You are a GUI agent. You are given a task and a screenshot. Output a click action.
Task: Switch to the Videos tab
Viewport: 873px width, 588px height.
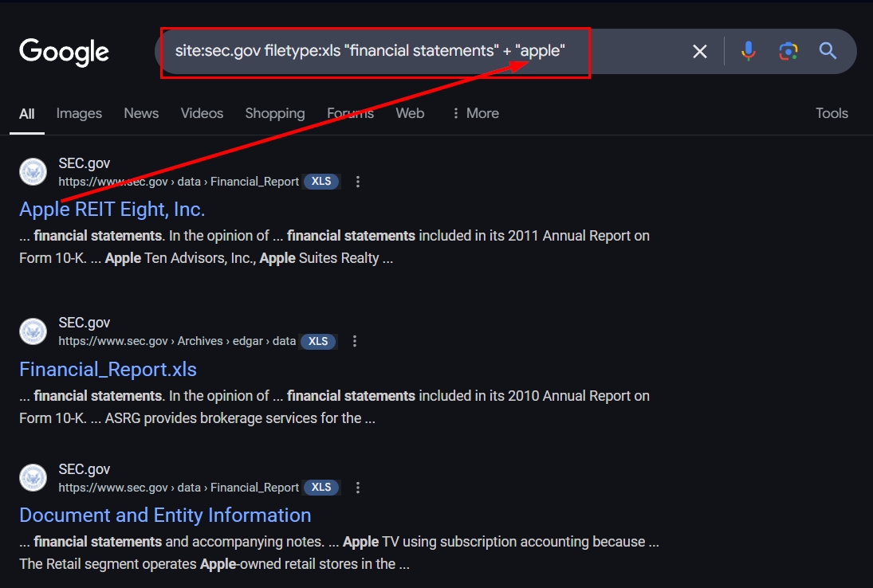tap(202, 113)
